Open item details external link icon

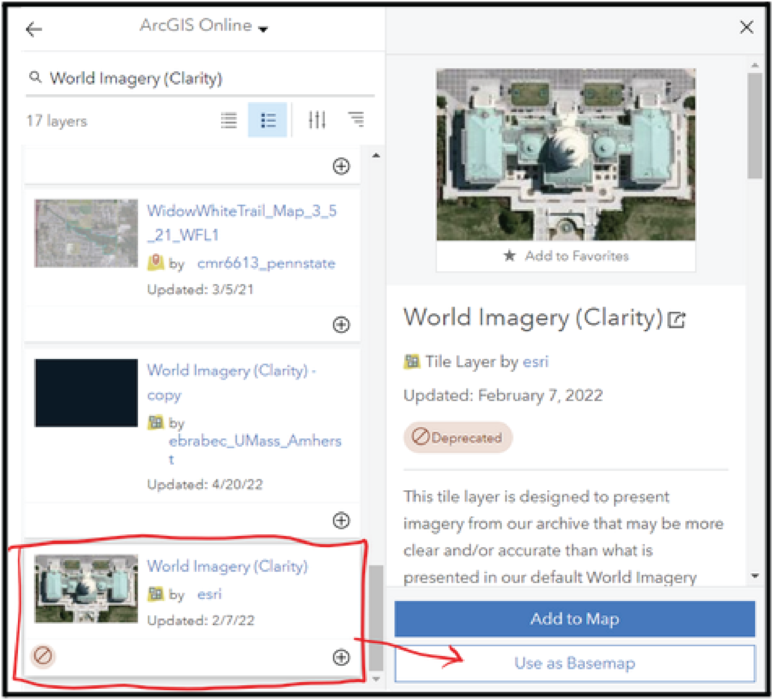pos(676,320)
